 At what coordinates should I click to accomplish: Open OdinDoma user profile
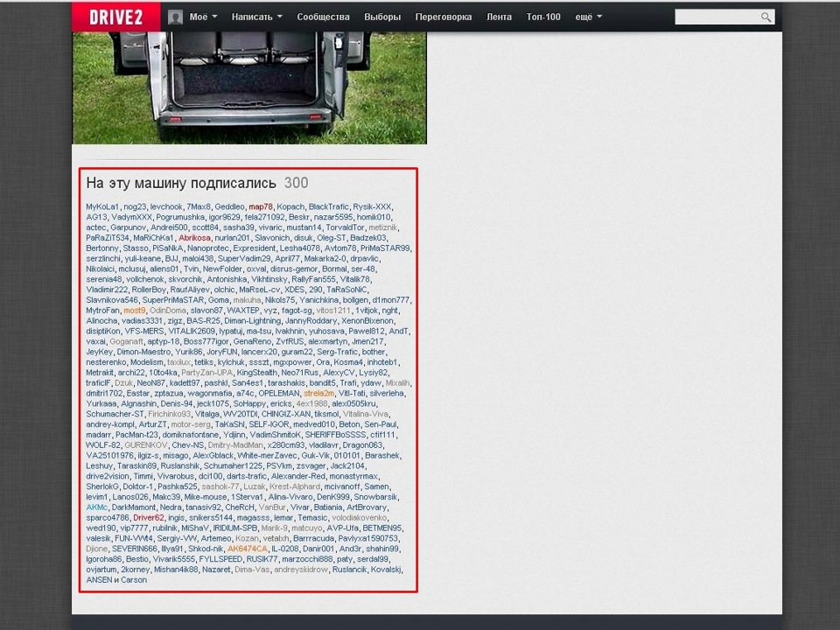(168, 310)
